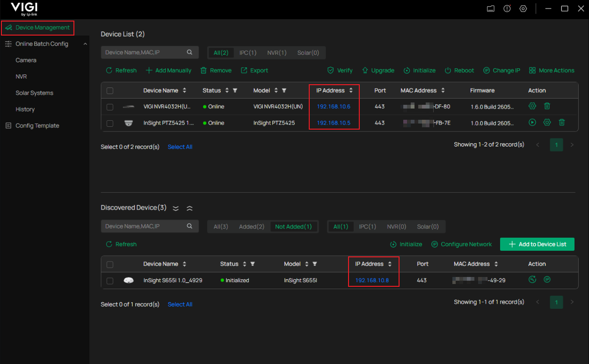The width and height of the screenshot is (589, 364).
Task: Delete the VIGI NVR4032H device via trash icon
Action: pyautogui.click(x=547, y=106)
